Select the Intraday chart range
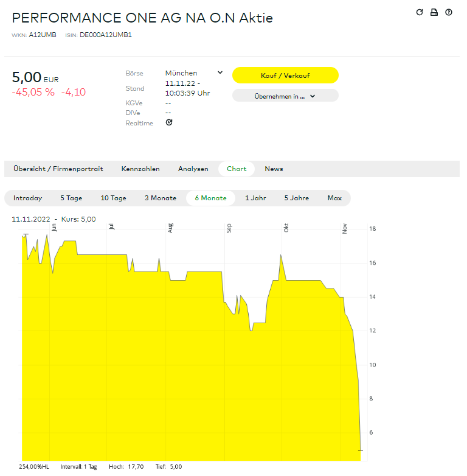The width and height of the screenshot is (467, 476). point(27,198)
